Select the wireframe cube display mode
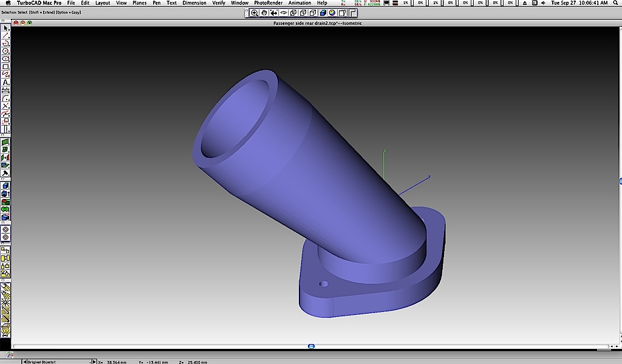 293,13
